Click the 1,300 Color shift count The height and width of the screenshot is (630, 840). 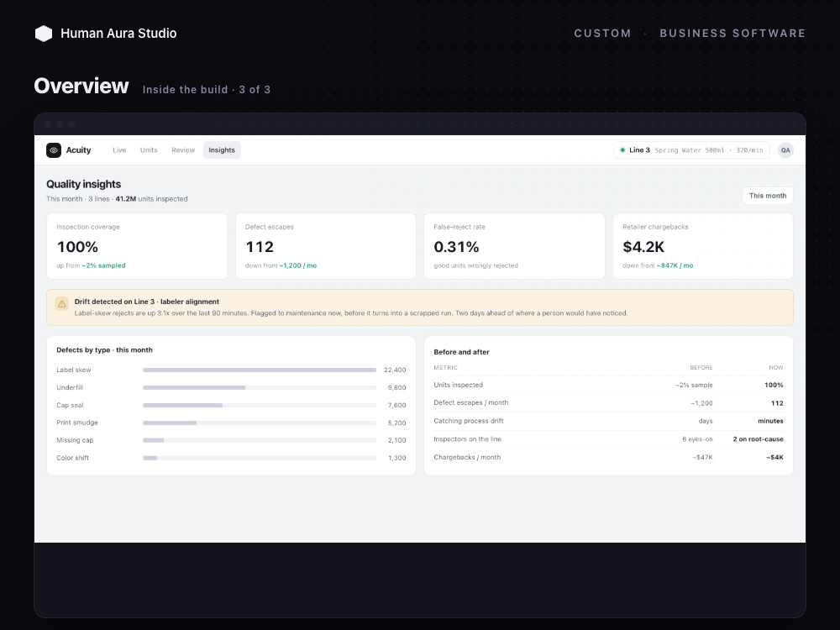397,458
